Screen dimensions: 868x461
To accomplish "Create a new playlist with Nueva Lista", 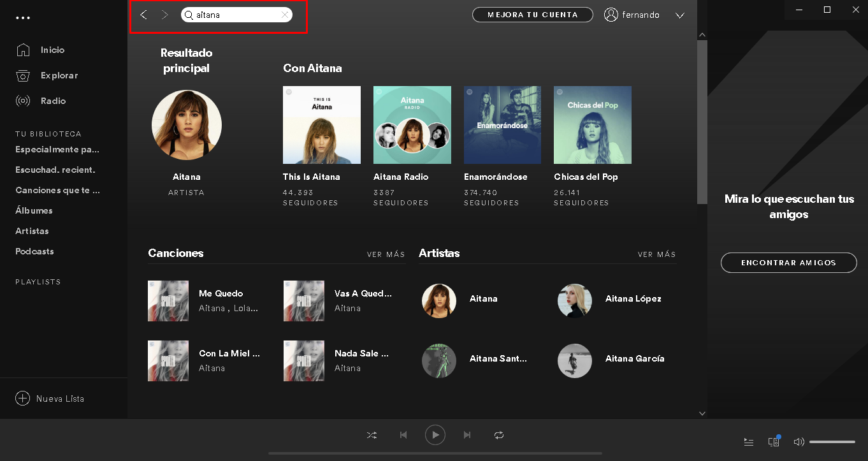I will coord(50,399).
